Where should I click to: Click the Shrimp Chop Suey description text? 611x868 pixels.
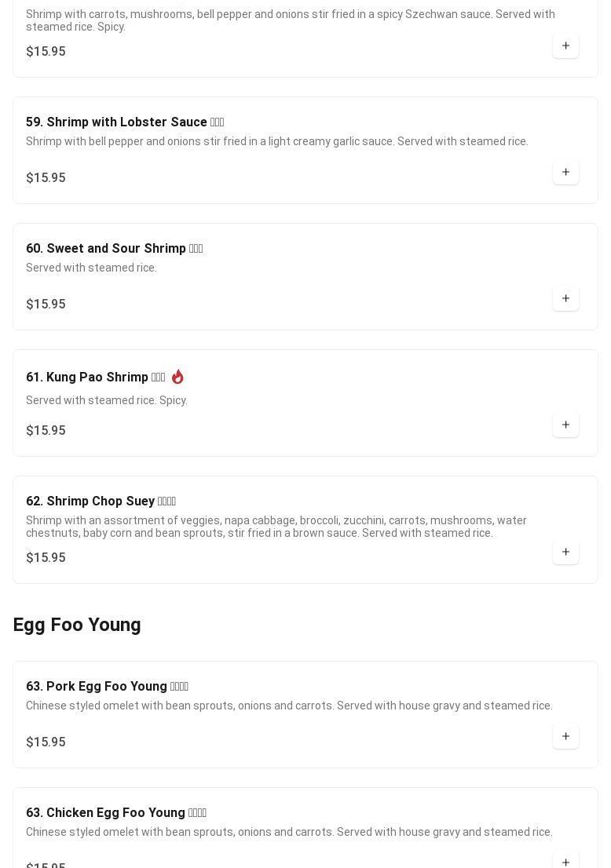pyautogui.click(x=276, y=527)
